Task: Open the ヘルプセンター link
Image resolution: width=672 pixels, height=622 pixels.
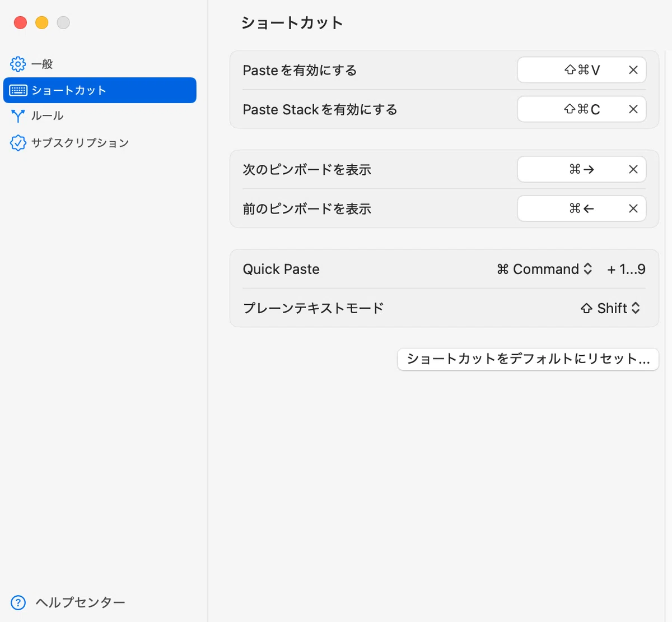Action: tap(81, 602)
